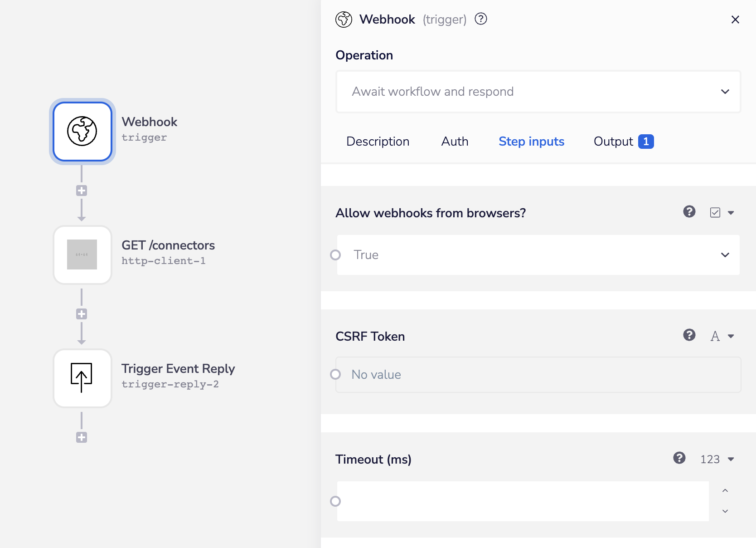This screenshot has width=756, height=548.
Task: Select the Trigger Event Reply node icon
Action: pos(82,378)
